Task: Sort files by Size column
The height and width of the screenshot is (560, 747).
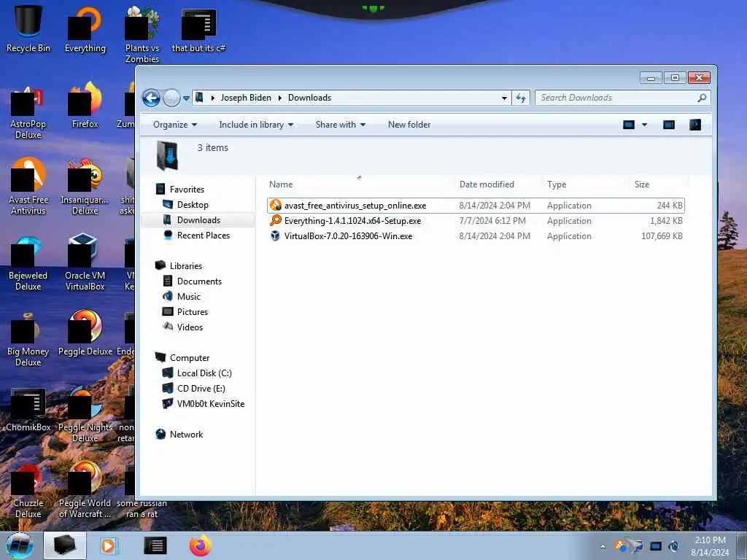Action: pyautogui.click(x=659, y=184)
